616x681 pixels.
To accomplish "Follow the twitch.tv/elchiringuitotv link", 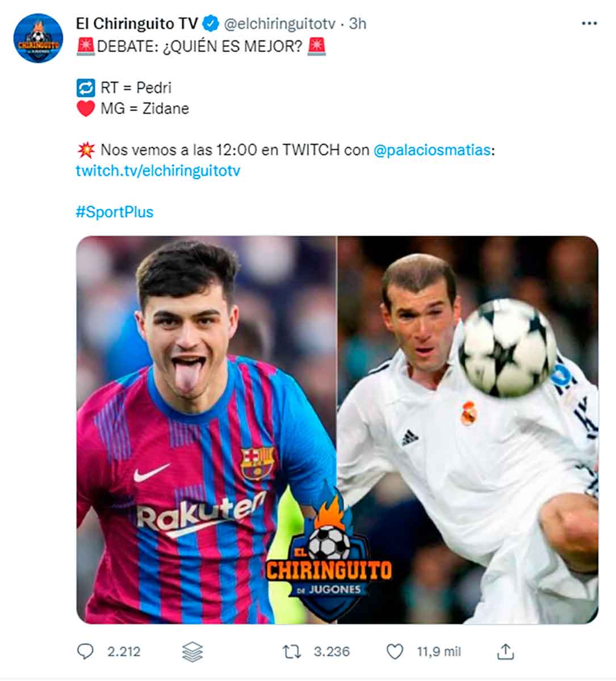I will coord(158,171).
